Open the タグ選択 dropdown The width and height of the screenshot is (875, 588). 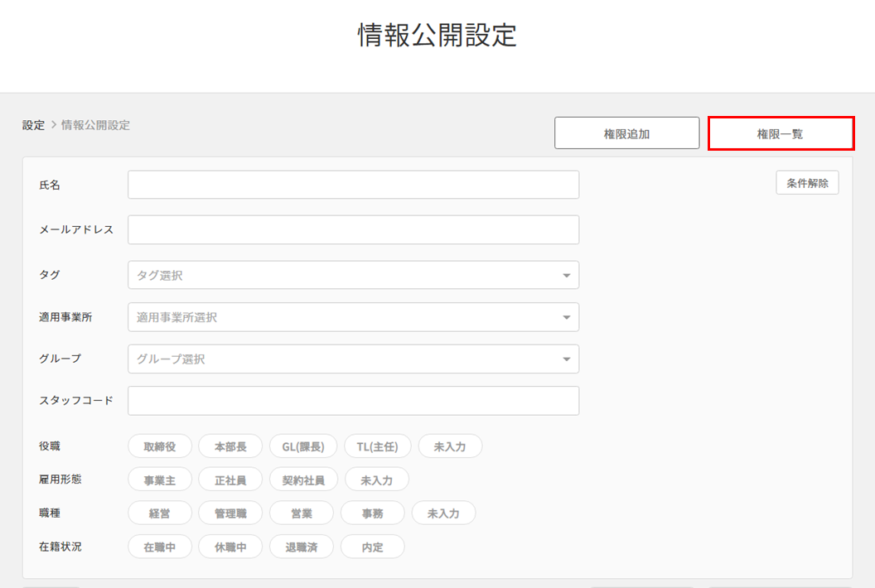pos(353,275)
